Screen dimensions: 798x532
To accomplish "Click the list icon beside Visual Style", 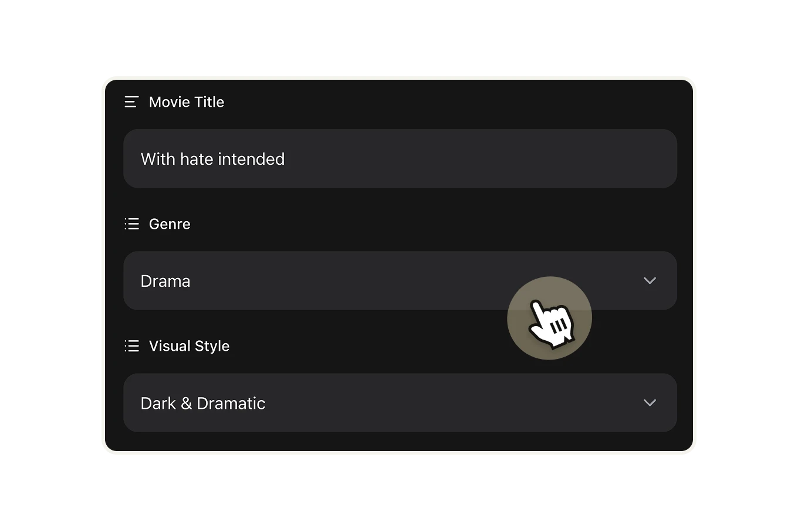I will (131, 346).
